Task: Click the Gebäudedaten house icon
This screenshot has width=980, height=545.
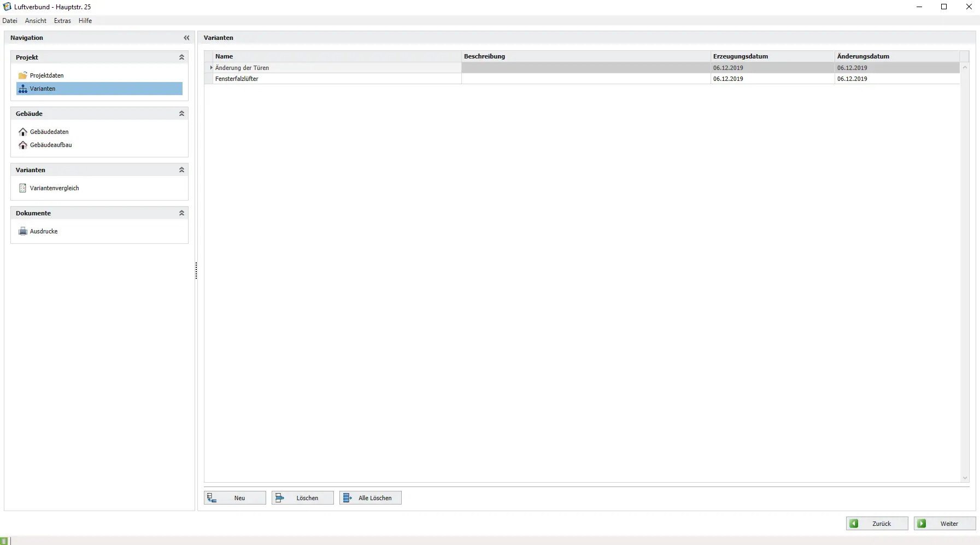Action: click(22, 132)
